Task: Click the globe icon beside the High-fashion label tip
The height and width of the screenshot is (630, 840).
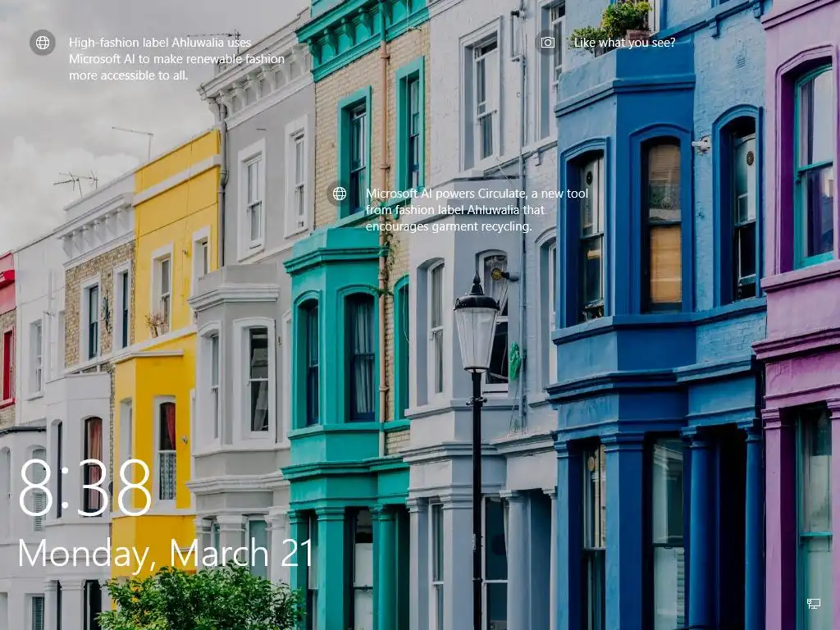Action: pyautogui.click(x=43, y=43)
